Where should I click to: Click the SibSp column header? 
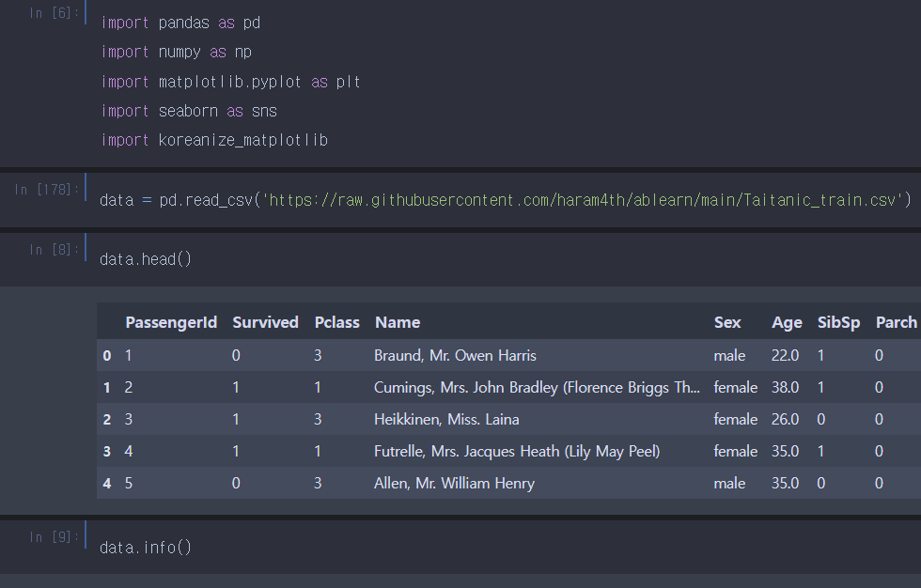(838, 322)
